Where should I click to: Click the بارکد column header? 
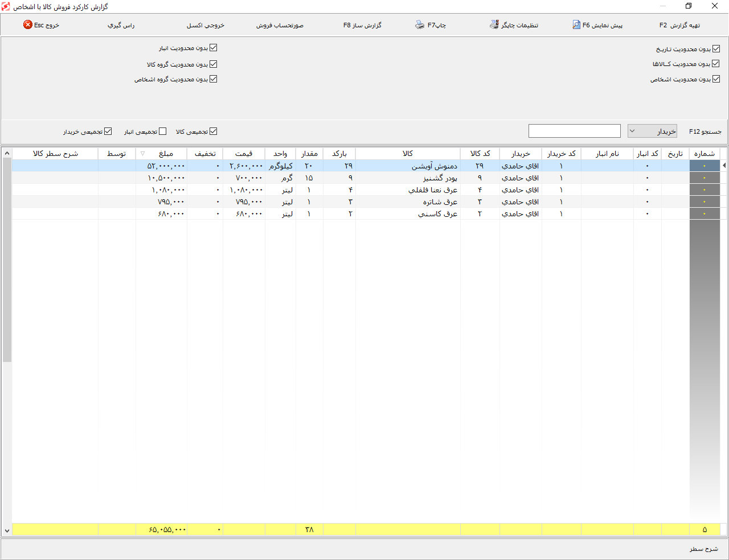tap(339, 154)
